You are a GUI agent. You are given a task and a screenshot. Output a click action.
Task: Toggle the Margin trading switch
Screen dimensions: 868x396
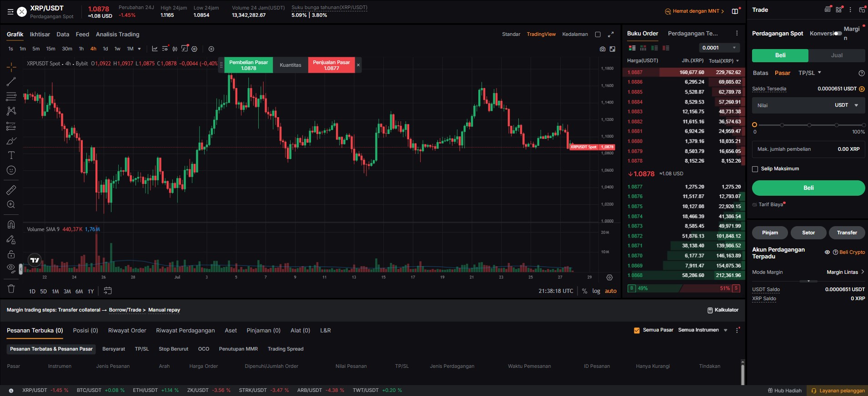[838, 33]
